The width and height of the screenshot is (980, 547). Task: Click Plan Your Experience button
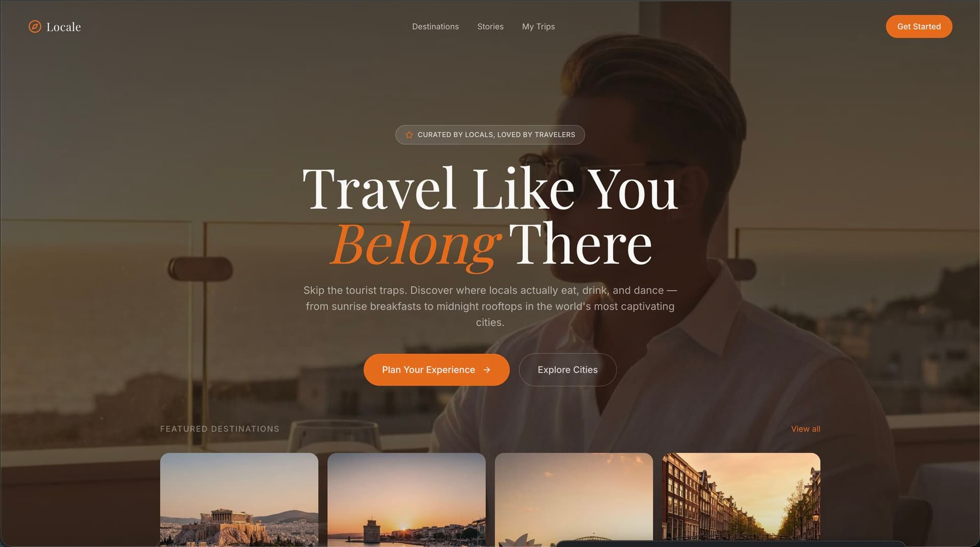tap(436, 370)
